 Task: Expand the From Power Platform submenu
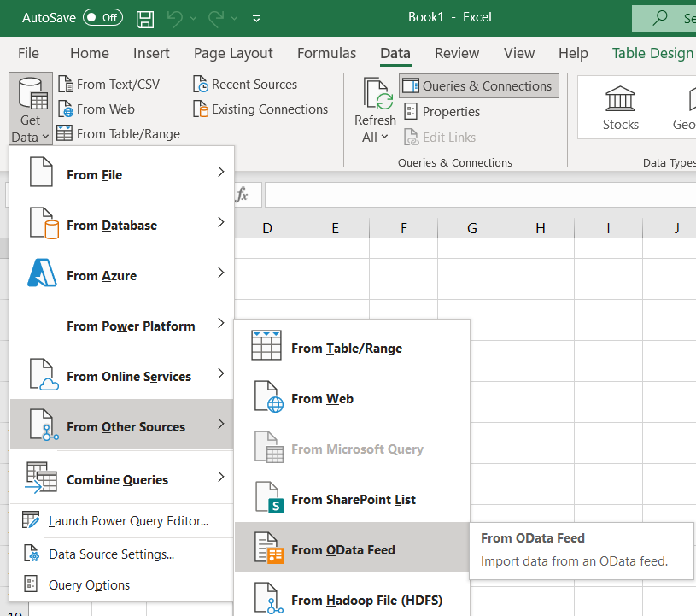tap(121, 323)
